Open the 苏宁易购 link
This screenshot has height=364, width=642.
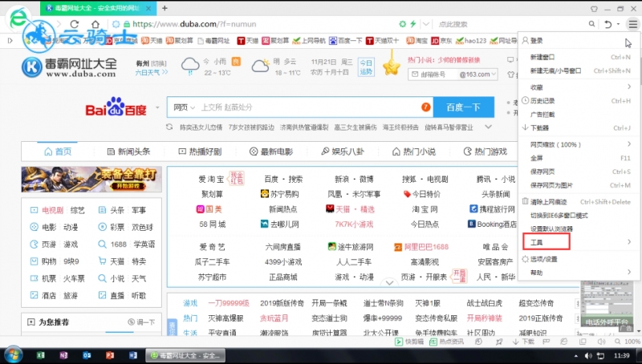click(x=280, y=194)
